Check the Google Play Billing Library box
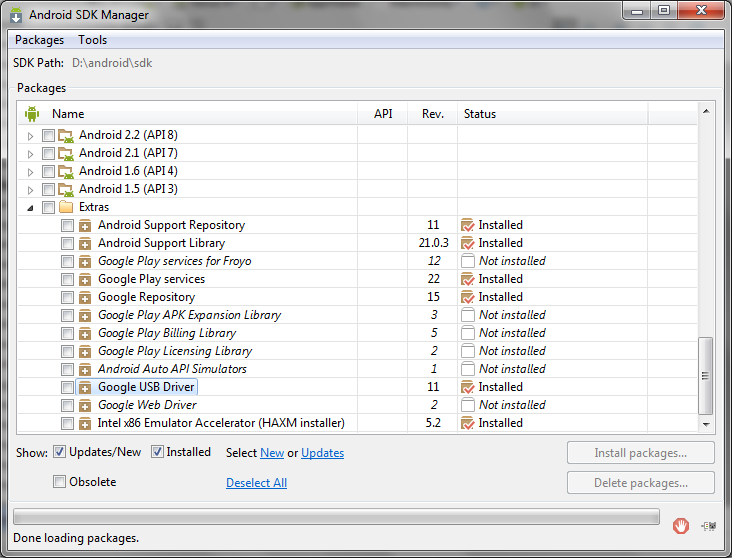This screenshot has height=558, width=732. pos(67,333)
